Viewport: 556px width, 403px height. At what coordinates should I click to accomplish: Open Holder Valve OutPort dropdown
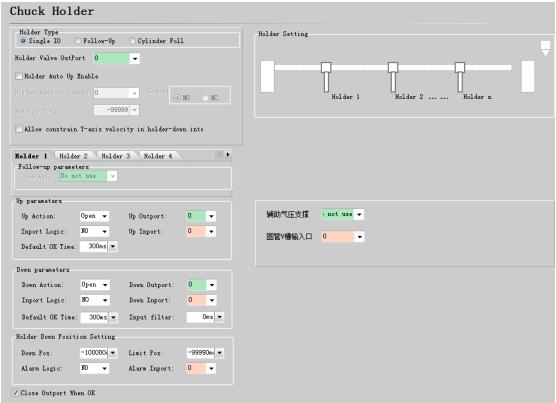(135, 58)
